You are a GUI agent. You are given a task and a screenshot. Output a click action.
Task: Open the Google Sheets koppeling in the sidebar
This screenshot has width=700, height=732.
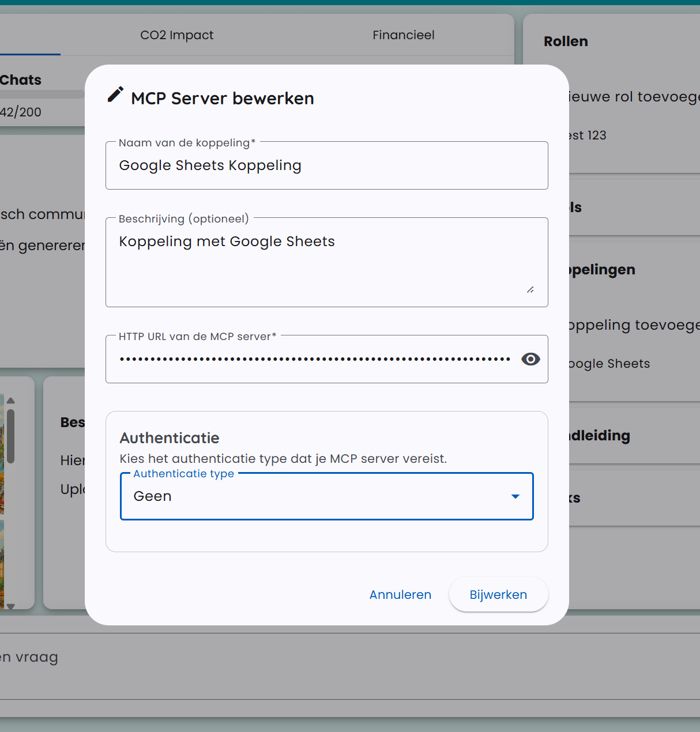point(609,364)
